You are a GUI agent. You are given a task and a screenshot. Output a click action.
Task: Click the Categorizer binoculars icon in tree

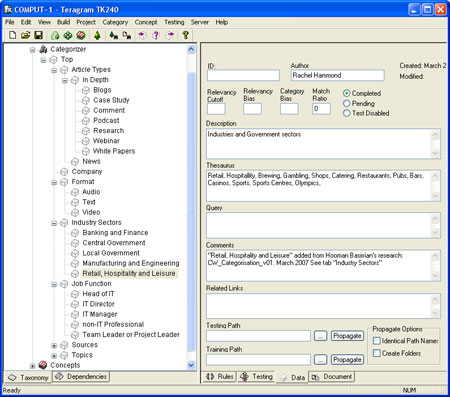(43, 49)
